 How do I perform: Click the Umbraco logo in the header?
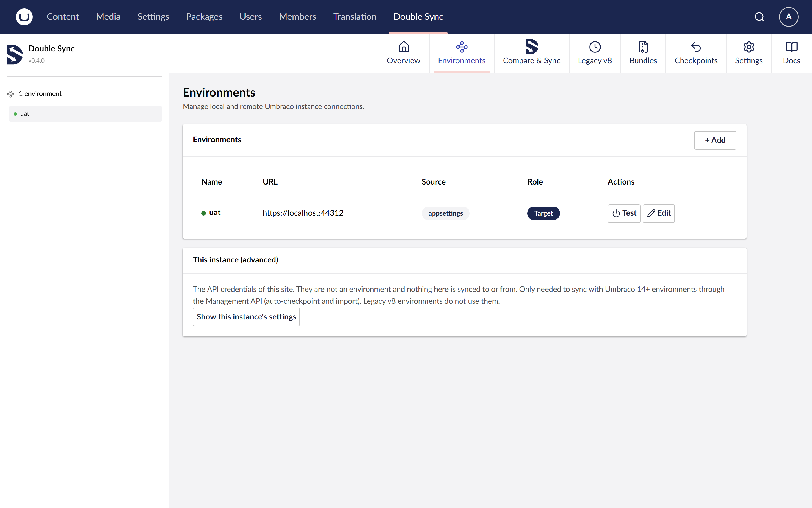tap(24, 17)
